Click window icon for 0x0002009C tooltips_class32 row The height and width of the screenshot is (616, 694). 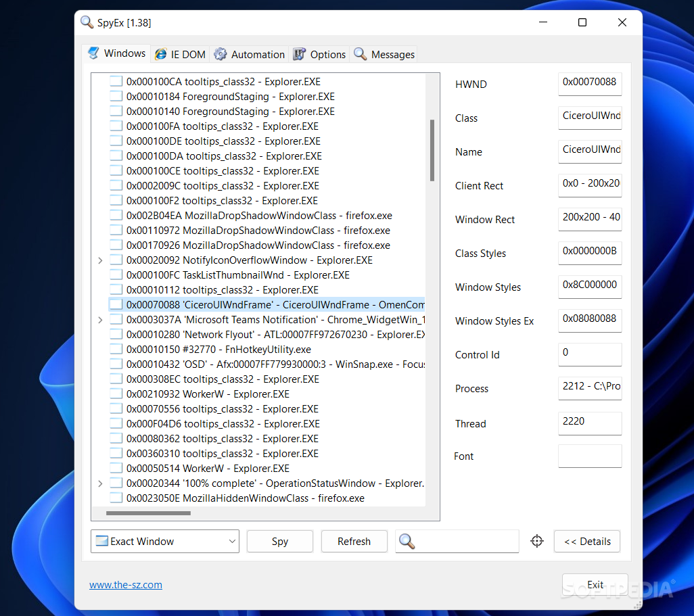coord(116,185)
